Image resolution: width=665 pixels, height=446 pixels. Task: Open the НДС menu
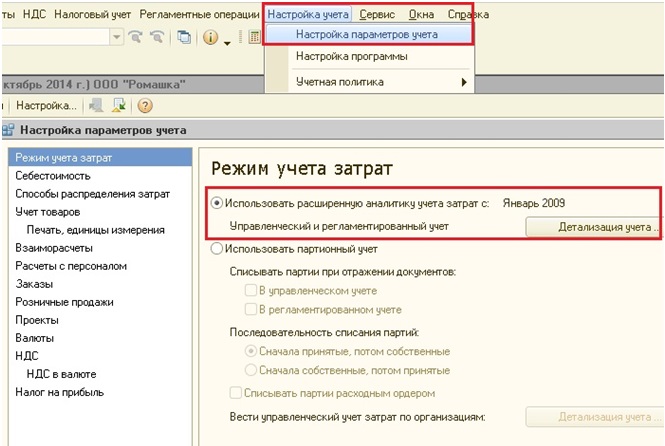[34, 14]
